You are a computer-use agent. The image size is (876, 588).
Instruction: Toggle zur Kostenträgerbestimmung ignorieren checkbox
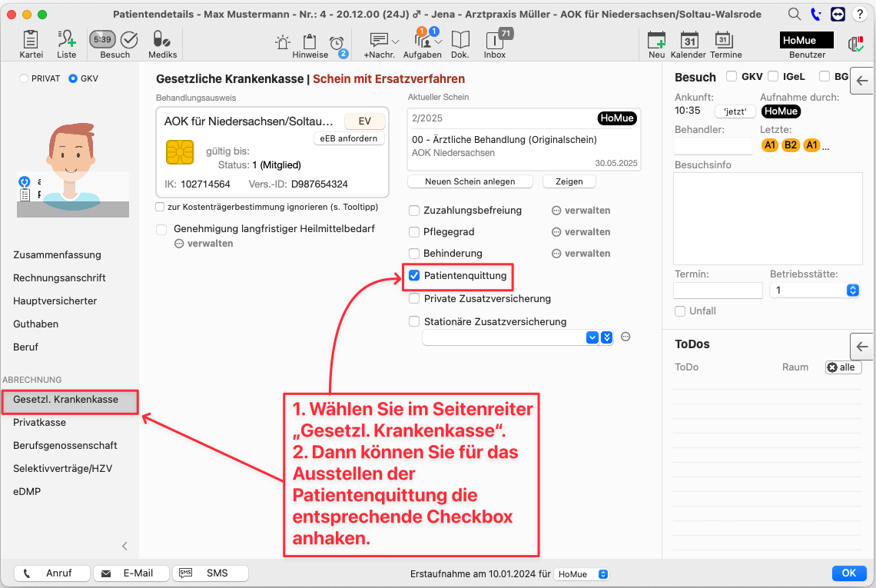[160, 207]
